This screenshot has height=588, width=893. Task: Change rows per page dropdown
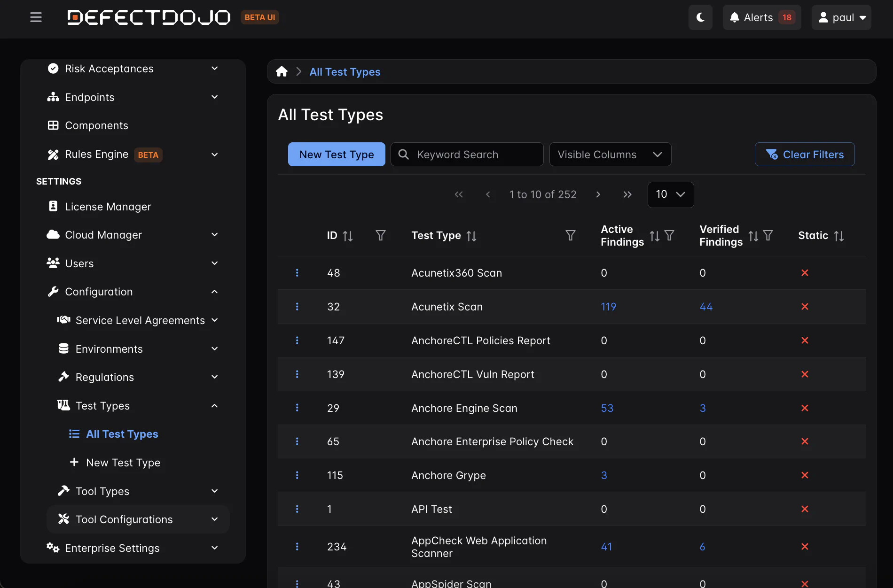click(x=670, y=194)
